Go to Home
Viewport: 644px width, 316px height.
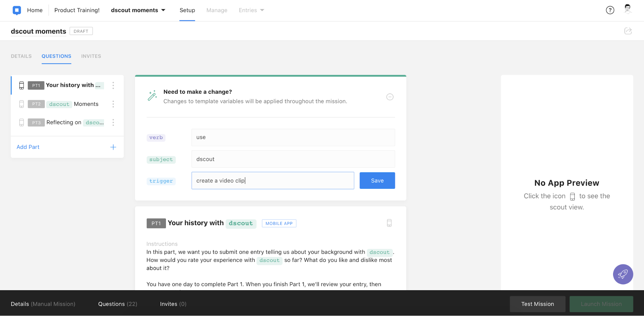coord(35,10)
